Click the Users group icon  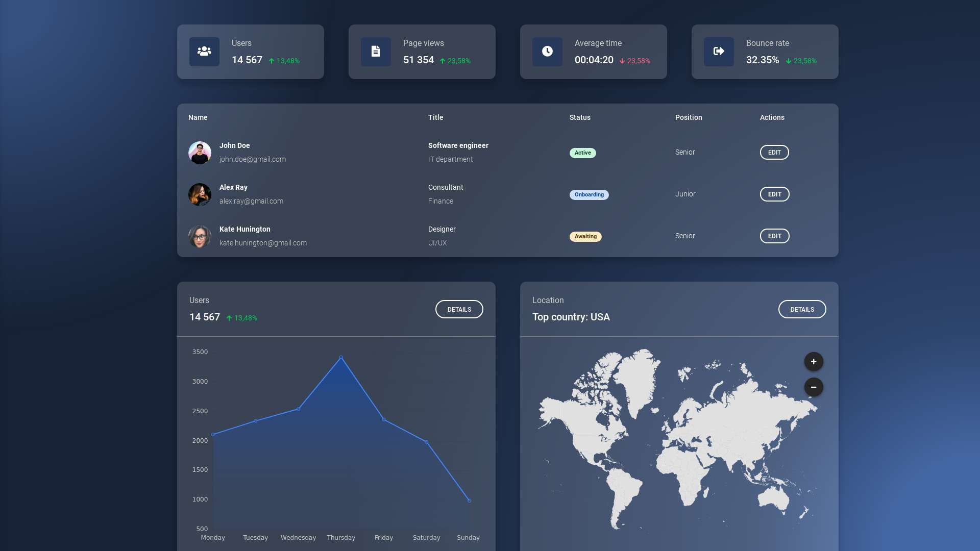[x=204, y=52]
